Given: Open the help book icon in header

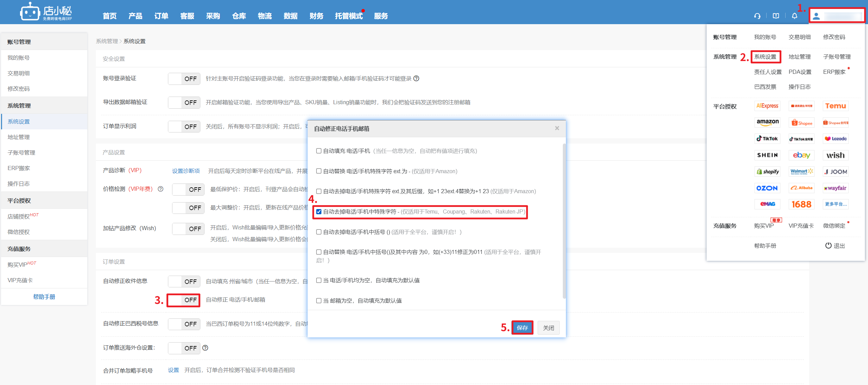Looking at the screenshot, I should tap(776, 16).
